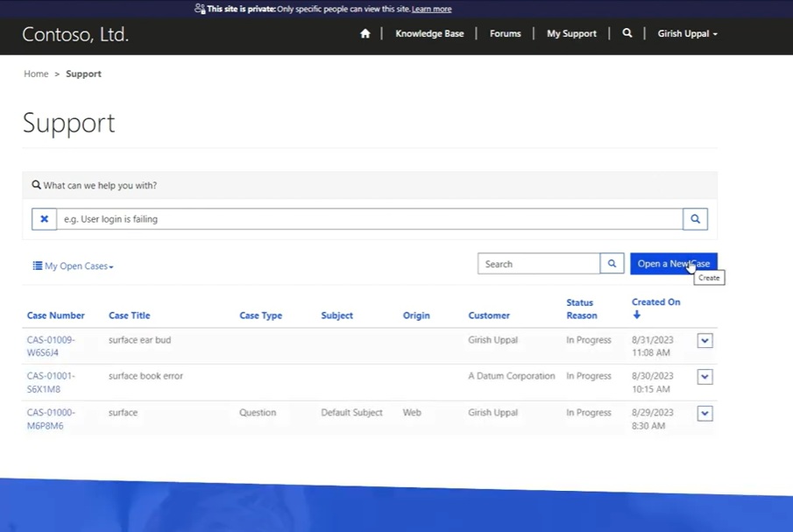793x532 pixels.
Task: Clear the help search with the X button
Action: (x=44, y=219)
